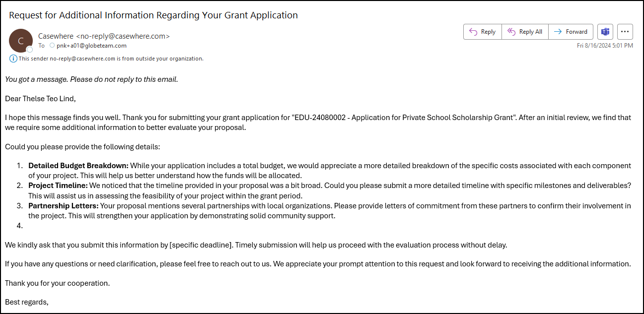Open the more actions ellipsis menu
The image size is (644, 314).
625,32
